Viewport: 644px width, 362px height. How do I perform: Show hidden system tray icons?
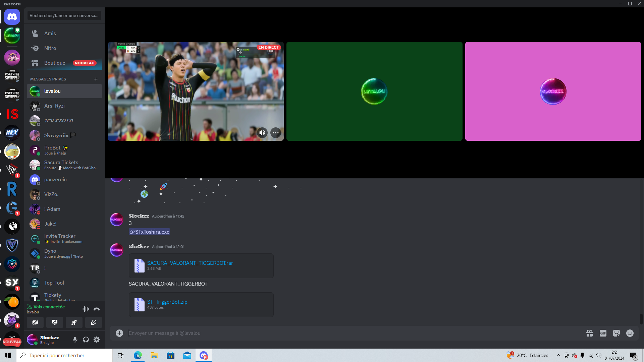click(558, 355)
